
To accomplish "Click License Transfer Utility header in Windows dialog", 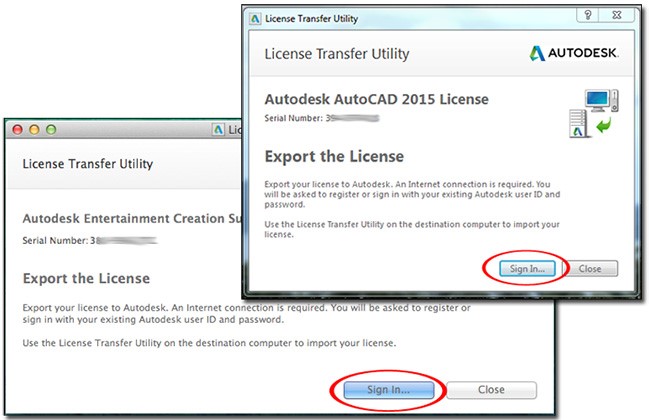I will (x=337, y=54).
